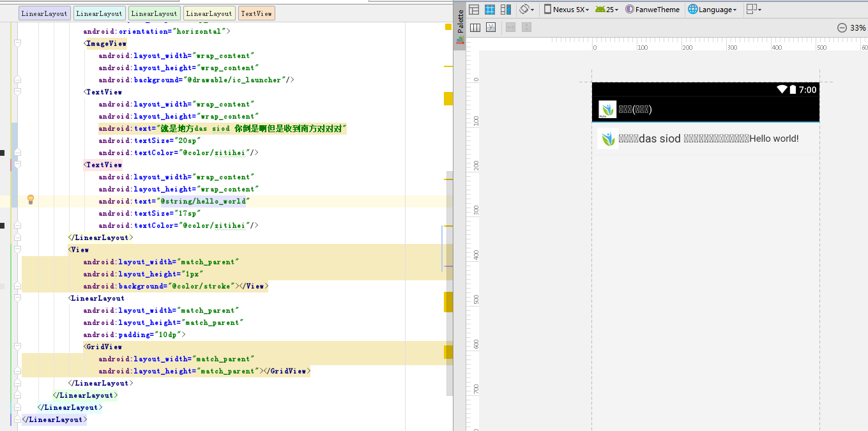Click the black color swatch in gutter

[x=3, y=153]
